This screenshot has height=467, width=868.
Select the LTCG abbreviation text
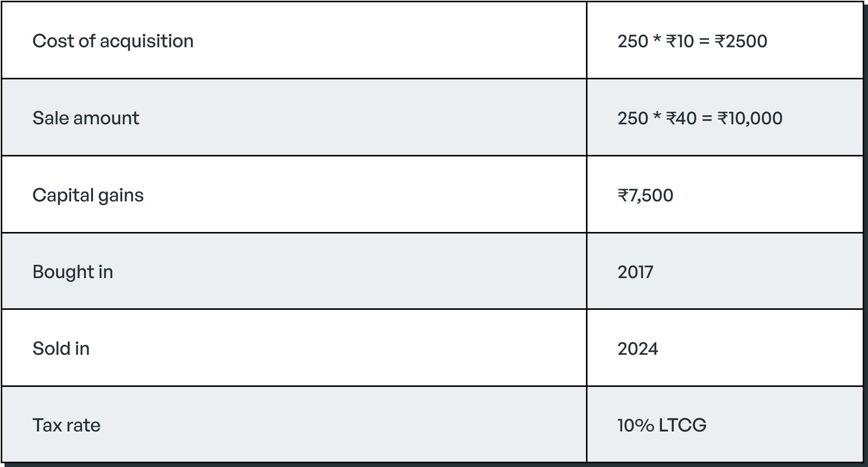(682, 425)
